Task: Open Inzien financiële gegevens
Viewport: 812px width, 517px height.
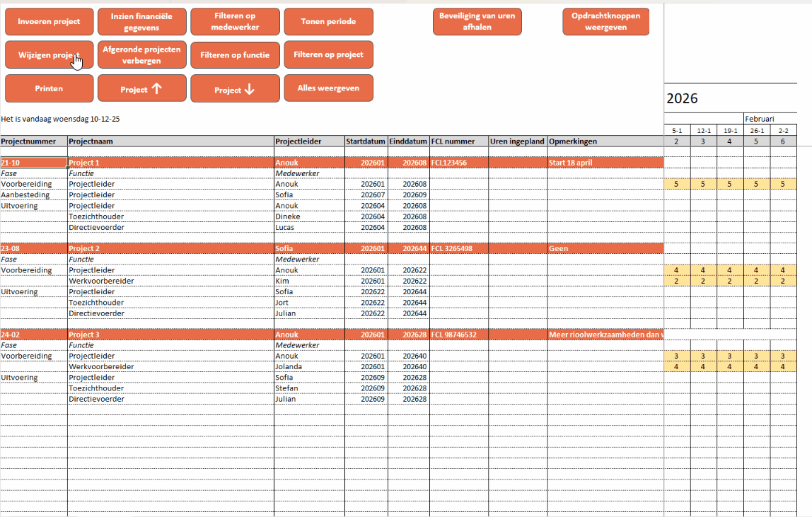Action: (141, 22)
